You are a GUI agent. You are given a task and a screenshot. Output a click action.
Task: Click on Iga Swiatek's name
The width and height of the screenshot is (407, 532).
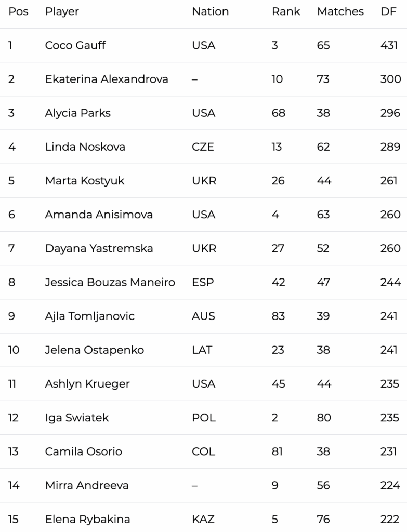click(77, 417)
